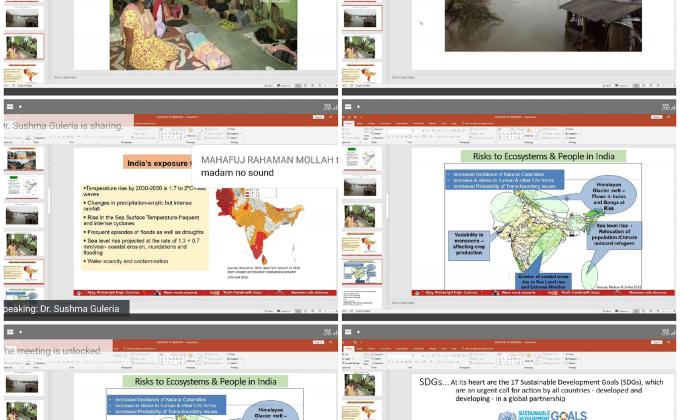The height and width of the screenshot is (420, 680).
Task: Click the mail icon above "The meeting is unlocked" notice
Action: point(9,332)
